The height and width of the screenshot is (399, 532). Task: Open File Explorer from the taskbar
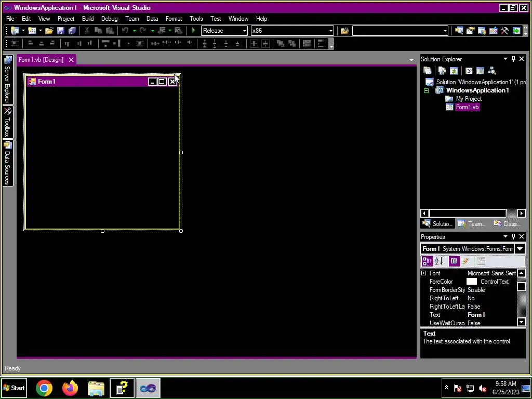(x=96, y=388)
